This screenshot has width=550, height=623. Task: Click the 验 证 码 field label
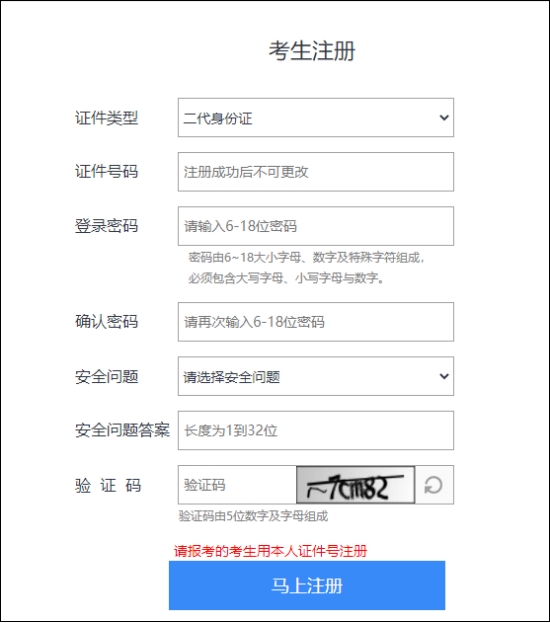coord(108,485)
